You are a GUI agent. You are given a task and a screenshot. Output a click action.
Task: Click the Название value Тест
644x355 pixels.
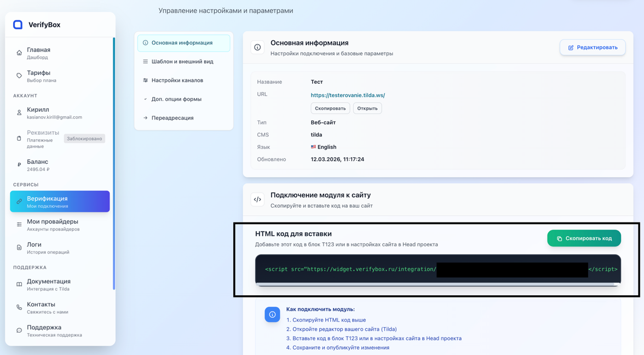tap(317, 82)
